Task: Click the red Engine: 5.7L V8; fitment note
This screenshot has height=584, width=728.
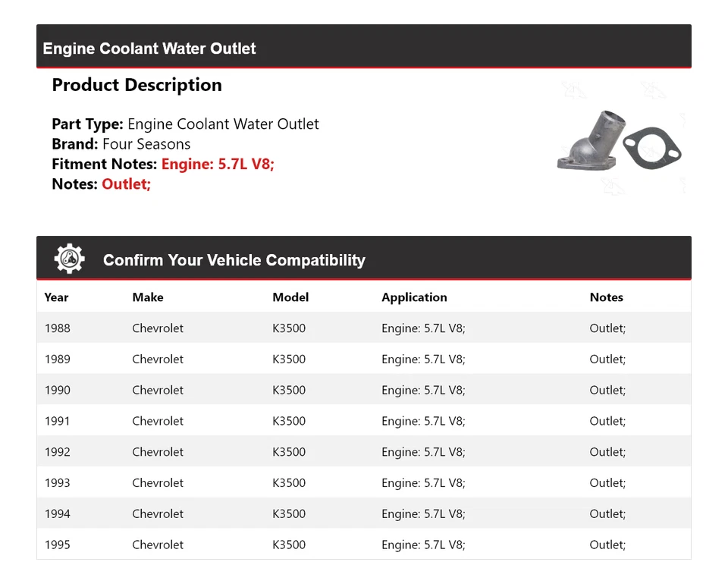Action: click(218, 164)
